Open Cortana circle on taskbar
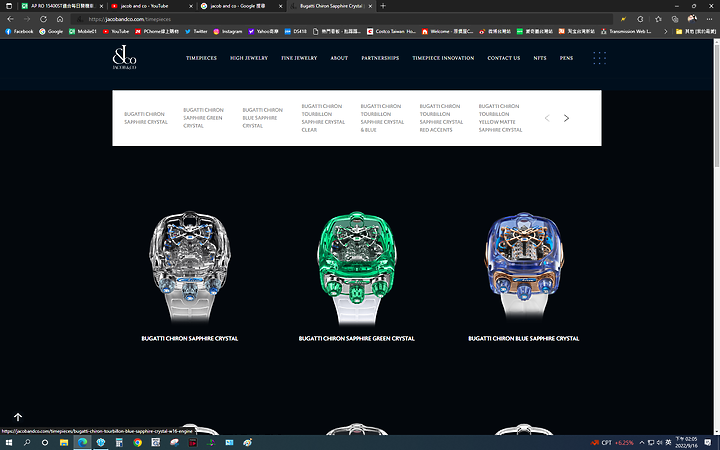 (45, 442)
